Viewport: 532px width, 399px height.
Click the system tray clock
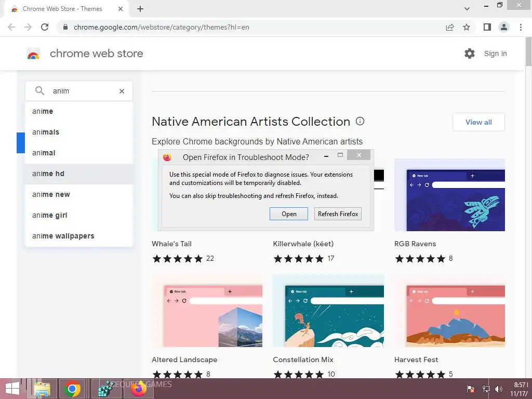click(x=521, y=389)
